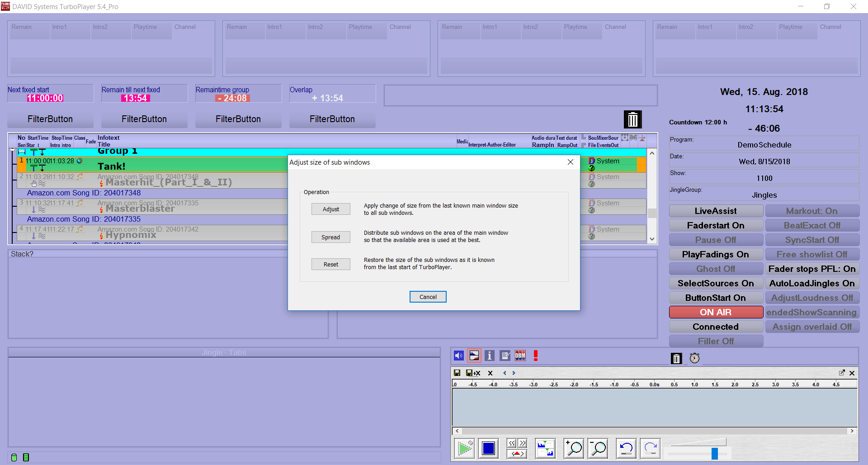Click the zoom out magnifier button
The width and height of the screenshot is (868, 465).
598,448
